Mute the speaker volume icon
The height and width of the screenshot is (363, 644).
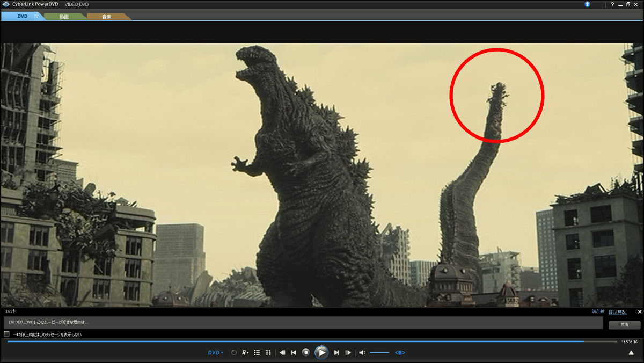click(362, 352)
